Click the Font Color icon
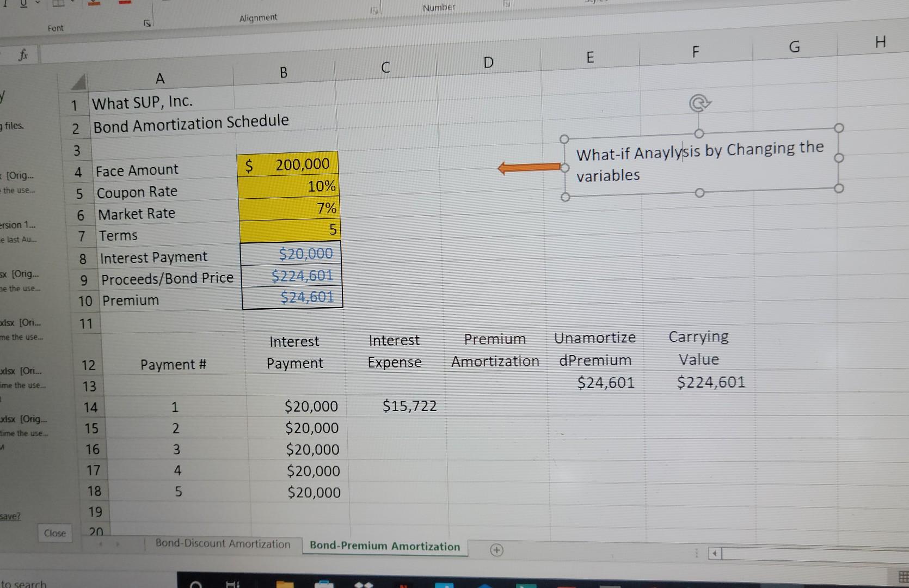 coord(125,3)
